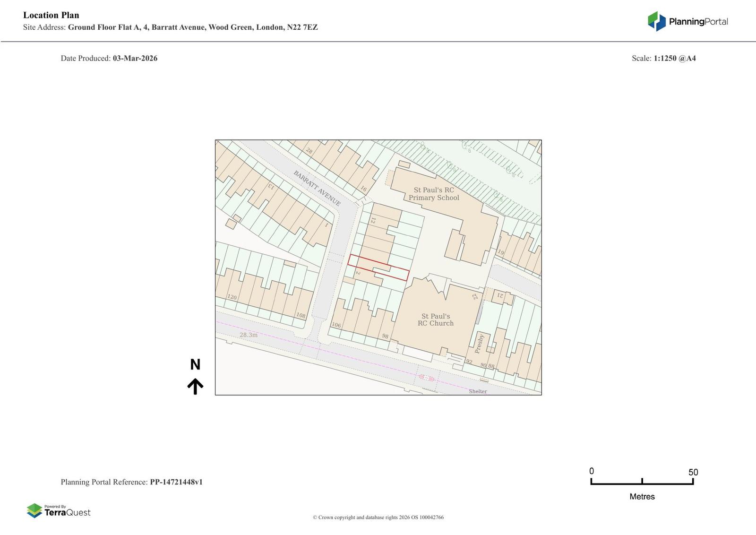Click the Presby building label
Screen dimensions: 756x535
click(479, 344)
